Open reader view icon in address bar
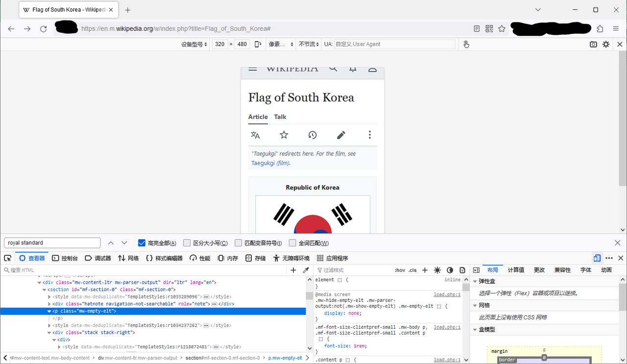 [477, 29]
